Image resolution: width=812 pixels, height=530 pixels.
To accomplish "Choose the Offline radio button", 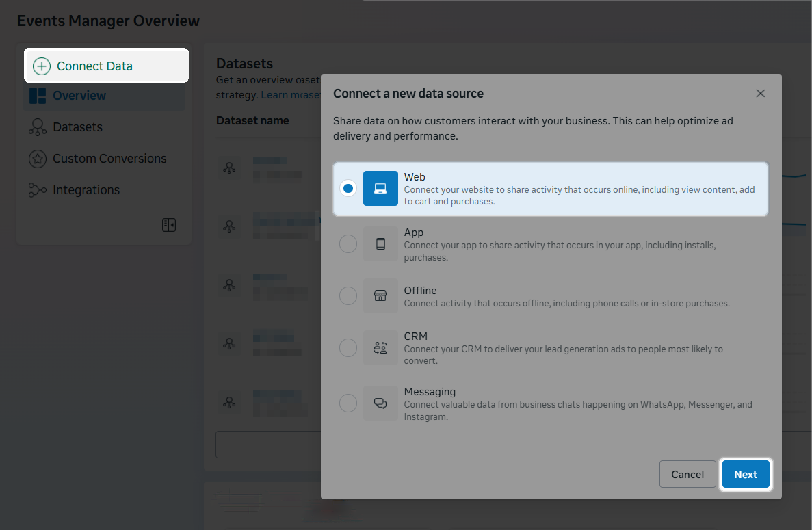I will coord(348,295).
